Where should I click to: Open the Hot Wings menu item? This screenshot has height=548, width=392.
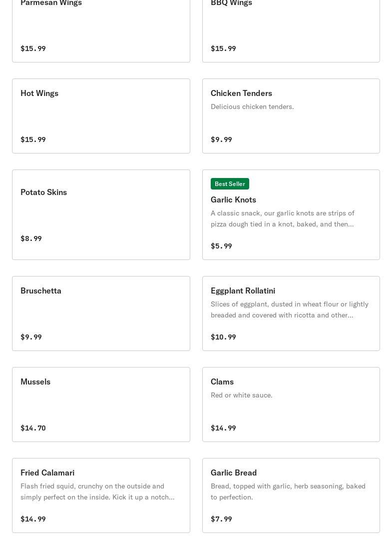[39, 93]
